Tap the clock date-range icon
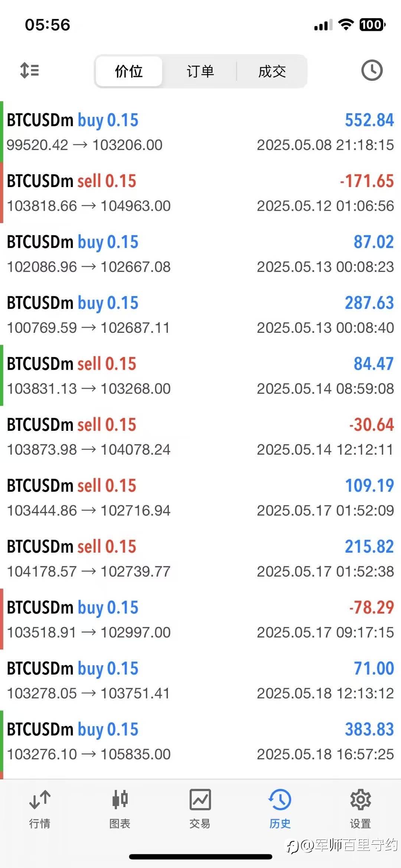The width and height of the screenshot is (401, 868). point(372,70)
